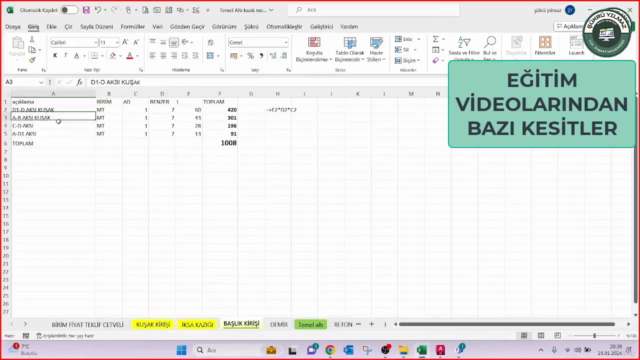The image size is (640, 360).
Task: Toggle bold (K) formatting
Action: (55, 56)
